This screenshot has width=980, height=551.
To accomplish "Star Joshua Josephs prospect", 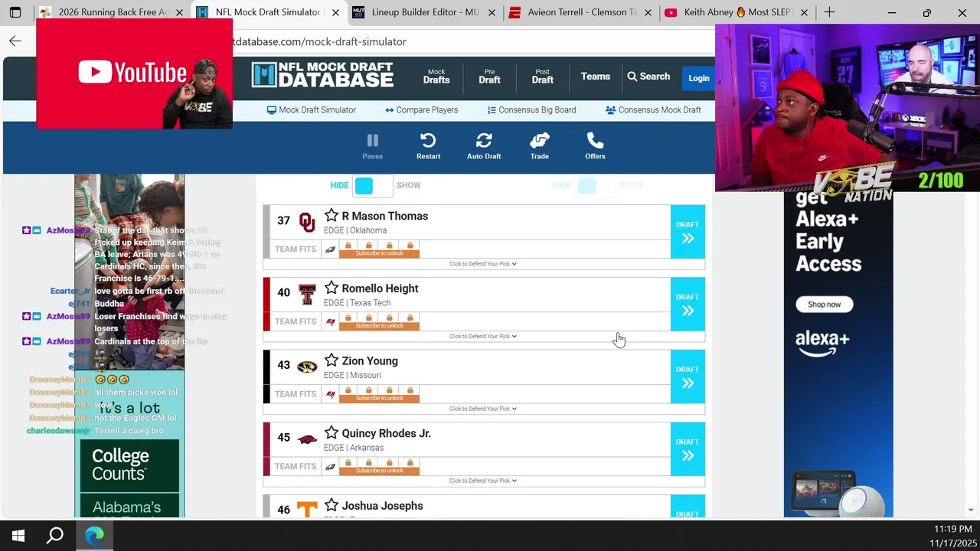I will pos(331,505).
